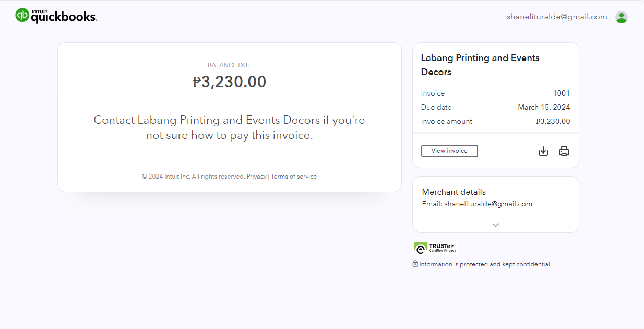
Task: Open the user profile avatar menu
Action: pyautogui.click(x=621, y=17)
